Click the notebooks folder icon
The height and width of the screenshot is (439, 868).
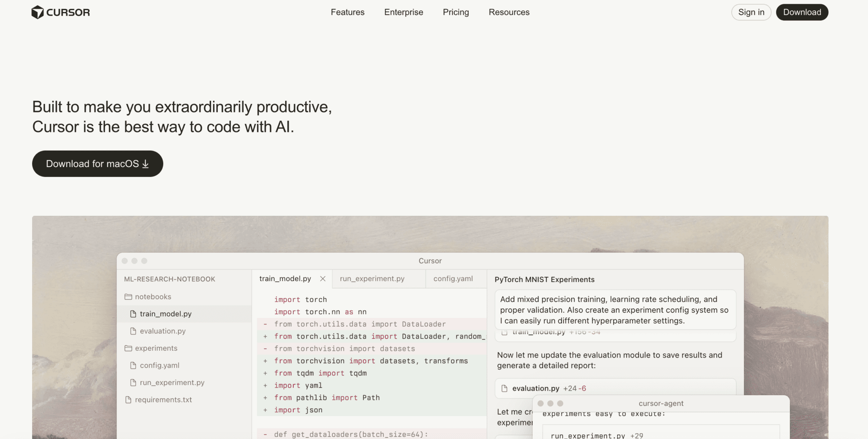[x=129, y=296]
